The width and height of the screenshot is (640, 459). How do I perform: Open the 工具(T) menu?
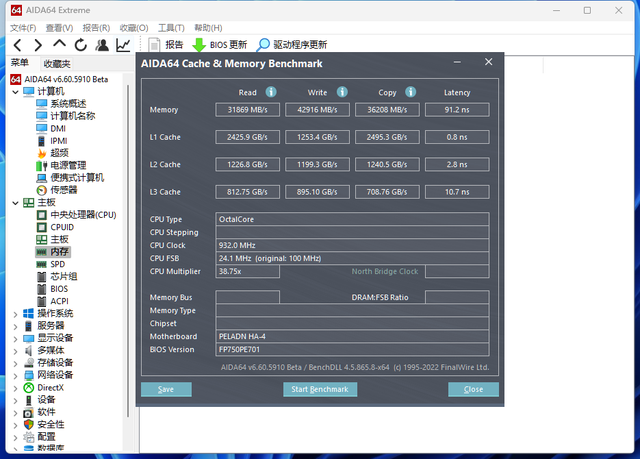[171, 28]
